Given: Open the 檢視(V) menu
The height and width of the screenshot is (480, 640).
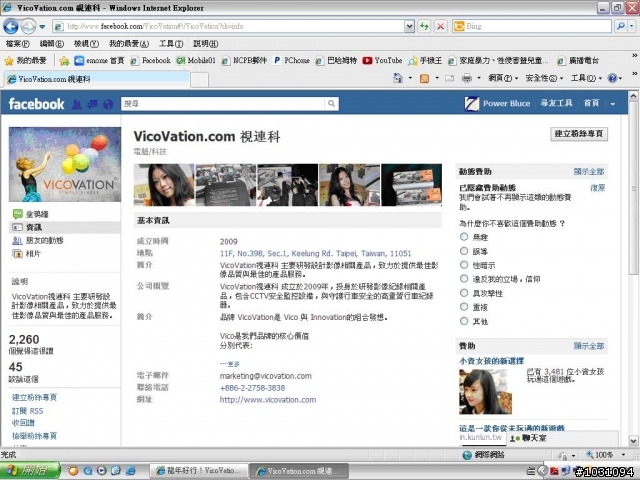Looking at the screenshot, I should coord(86,44).
